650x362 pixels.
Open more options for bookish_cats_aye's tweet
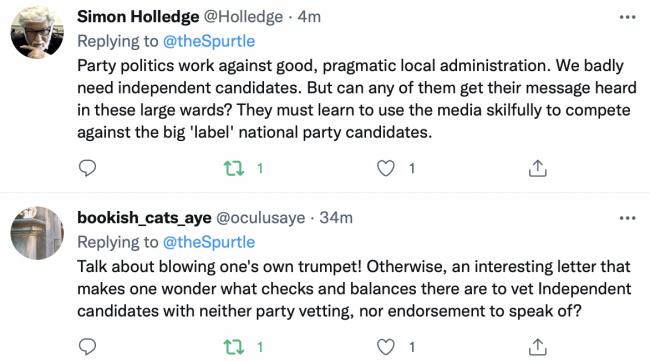click(x=628, y=218)
